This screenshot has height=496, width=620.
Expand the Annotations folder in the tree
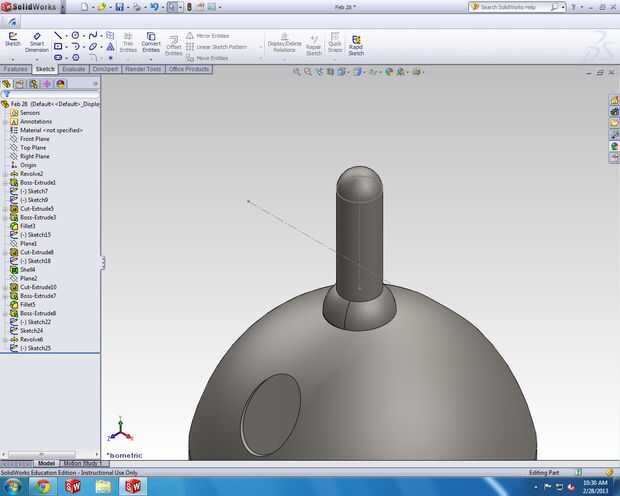(x=5, y=122)
